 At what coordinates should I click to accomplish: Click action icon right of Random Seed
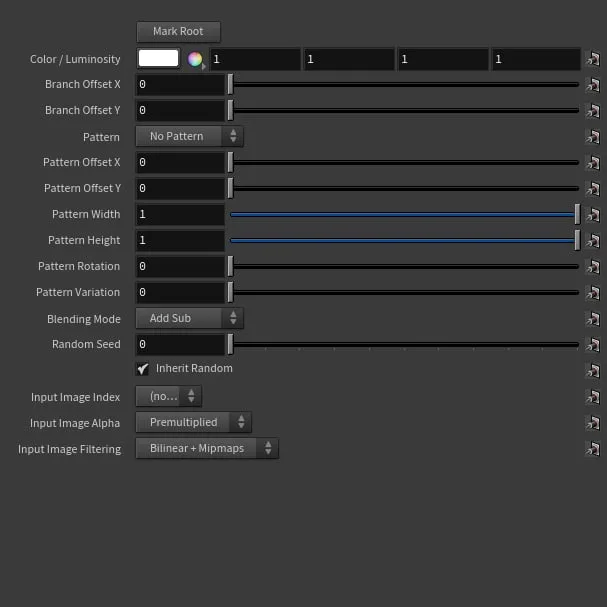pyautogui.click(x=592, y=345)
